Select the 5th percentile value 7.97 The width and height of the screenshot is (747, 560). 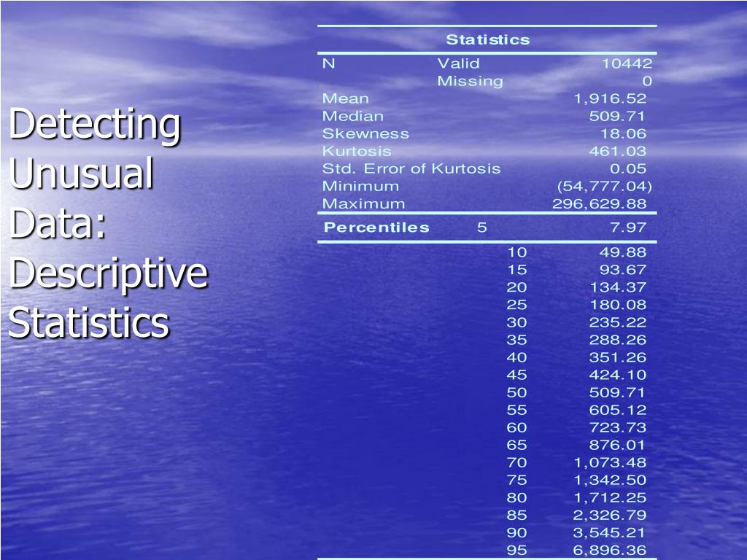(628, 227)
